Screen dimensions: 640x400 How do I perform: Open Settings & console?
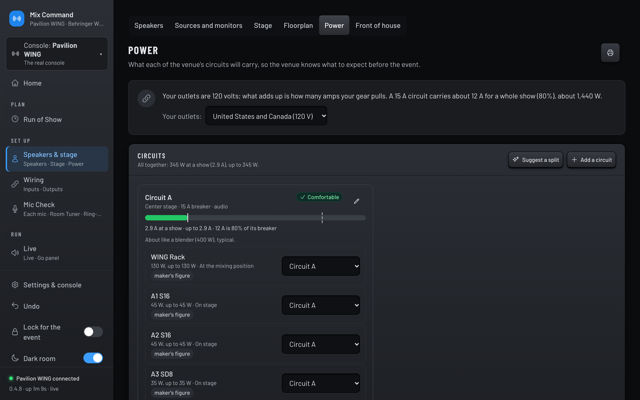coord(57,284)
